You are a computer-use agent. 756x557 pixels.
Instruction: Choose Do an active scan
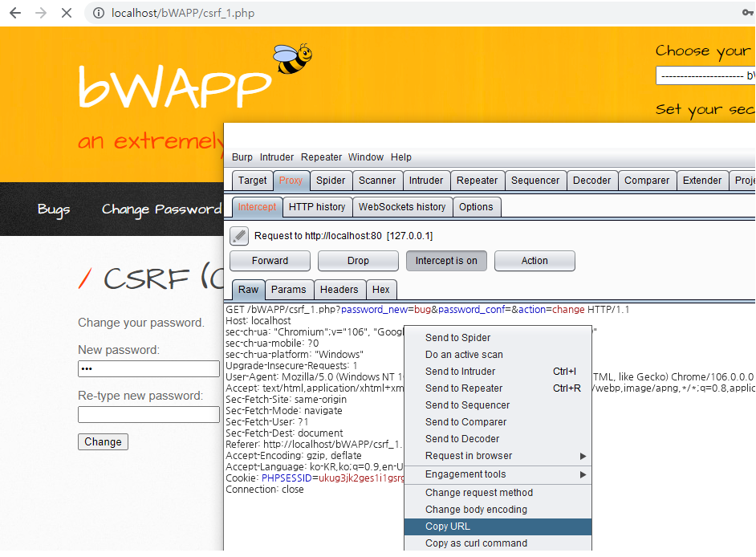498,355
